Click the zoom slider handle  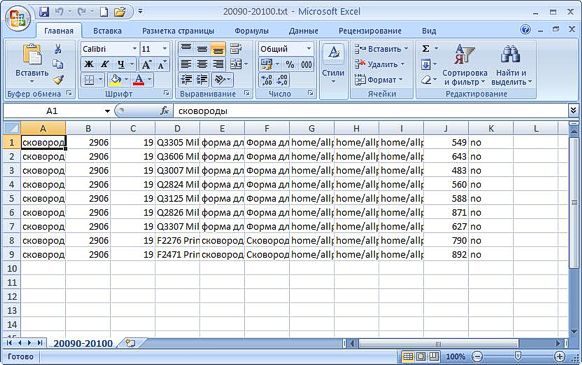pos(517,356)
